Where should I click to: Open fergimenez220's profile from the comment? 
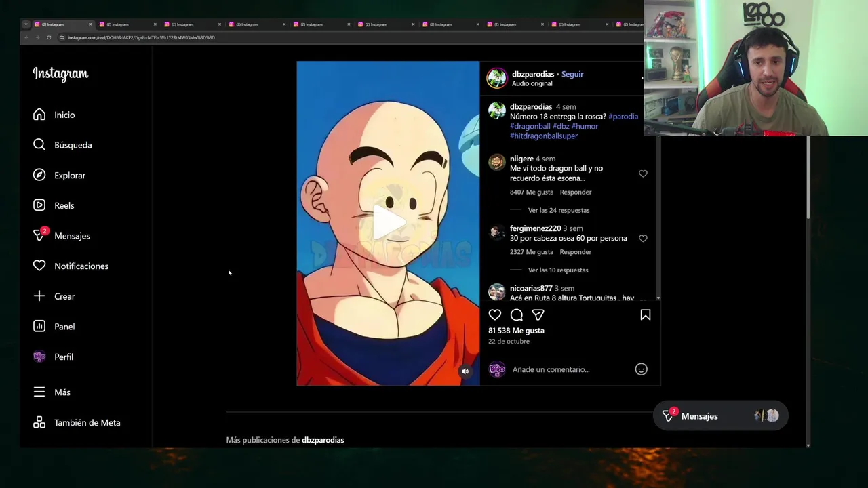[x=536, y=228]
